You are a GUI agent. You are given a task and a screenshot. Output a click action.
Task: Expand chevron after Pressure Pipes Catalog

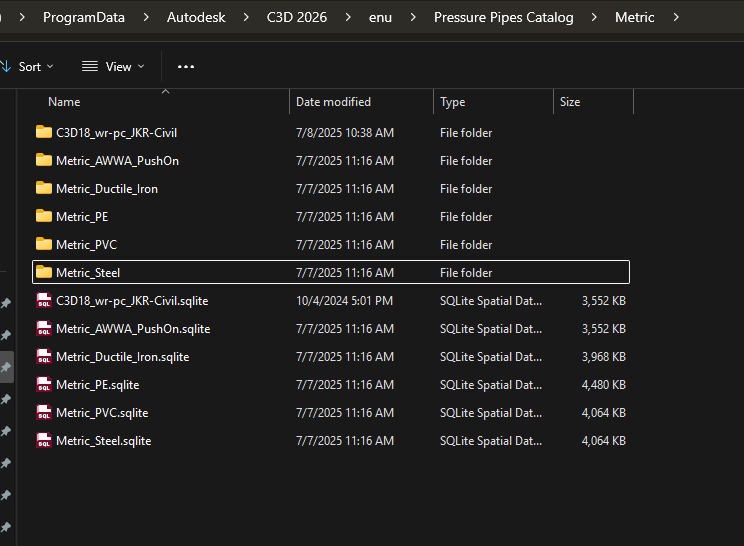pyautogui.click(x=594, y=17)
